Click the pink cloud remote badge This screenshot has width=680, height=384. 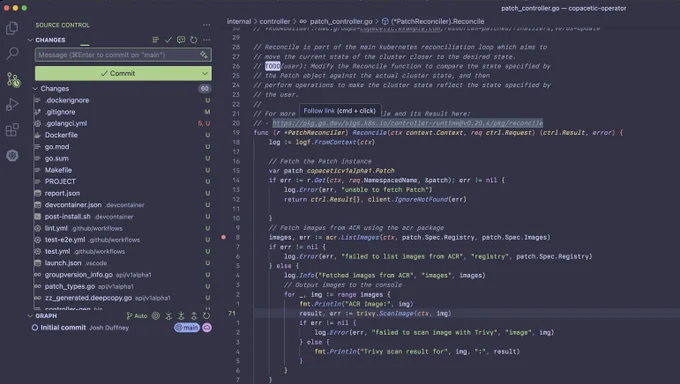(207, 328)
